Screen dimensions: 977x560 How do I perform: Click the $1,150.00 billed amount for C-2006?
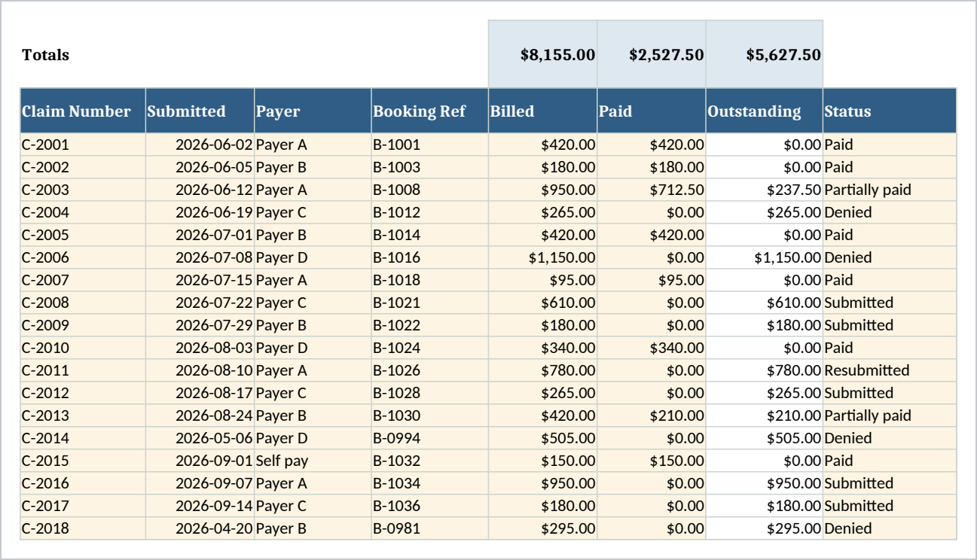[x=542, y=257]
